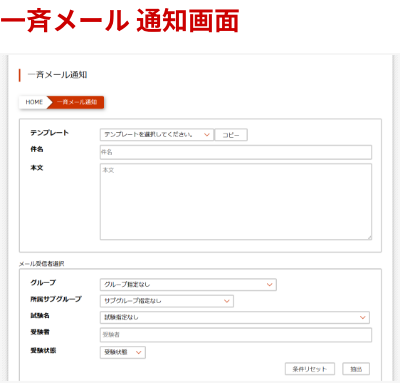The width and height of the screenshot is (400, 383).
Task: Click the コピー button
Action: click(231, 135)
